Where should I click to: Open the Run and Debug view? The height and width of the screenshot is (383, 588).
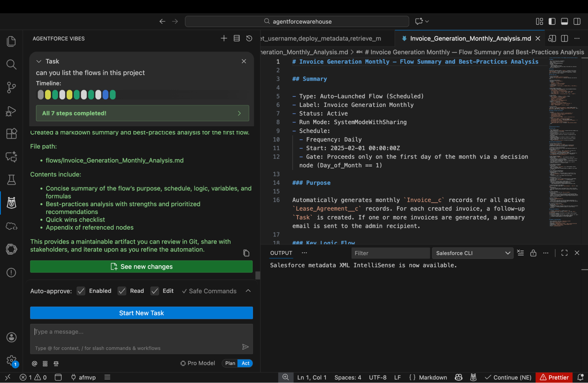[11, 111]
